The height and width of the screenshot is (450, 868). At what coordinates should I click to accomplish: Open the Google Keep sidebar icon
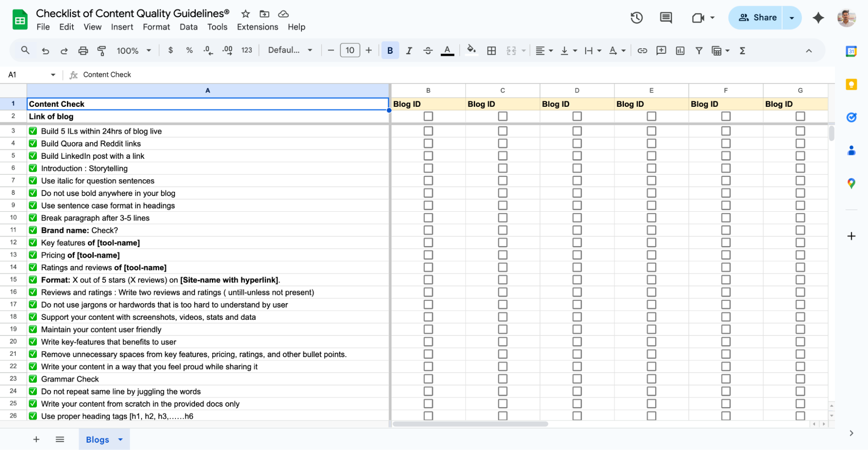[851, 84]
